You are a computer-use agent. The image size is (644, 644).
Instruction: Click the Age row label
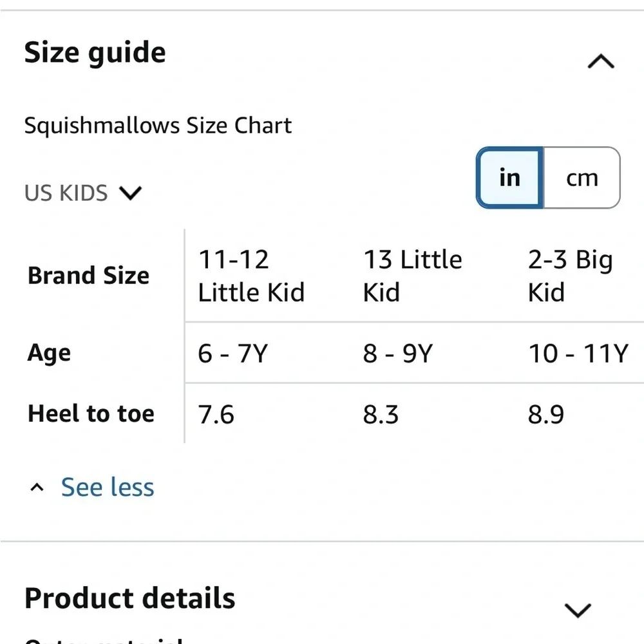[x=49, y=353]
